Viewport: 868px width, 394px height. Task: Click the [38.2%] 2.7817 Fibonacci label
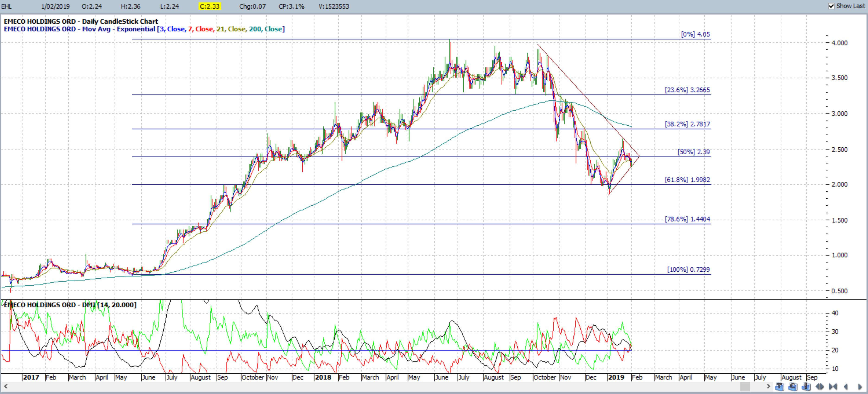(687, 124)
